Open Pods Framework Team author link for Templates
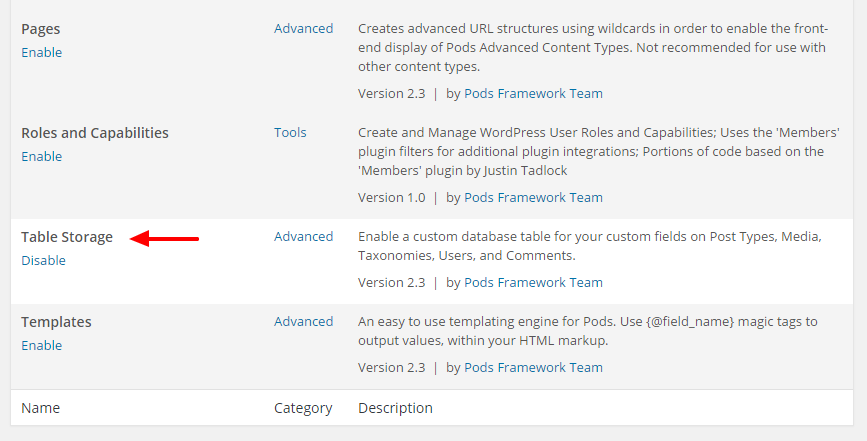867x441 pixels. click(x=533, y=367)
